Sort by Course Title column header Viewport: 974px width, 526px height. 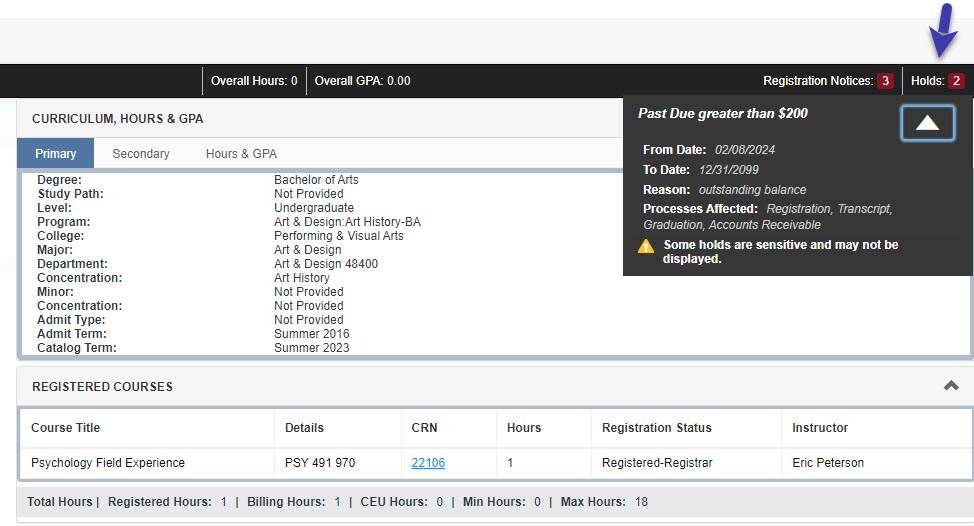pyautogui.click(x=66, y=428)
